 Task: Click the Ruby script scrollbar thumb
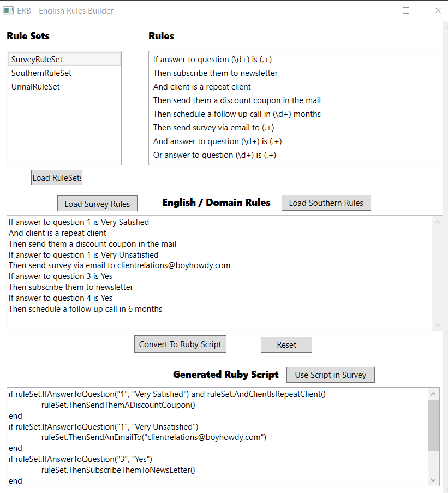point(434,425)
